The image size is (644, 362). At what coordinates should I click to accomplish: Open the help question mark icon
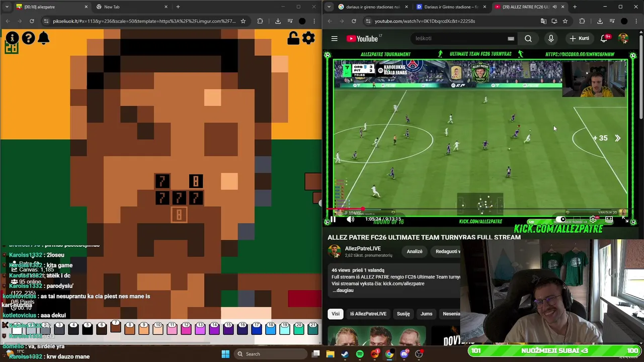28,38
